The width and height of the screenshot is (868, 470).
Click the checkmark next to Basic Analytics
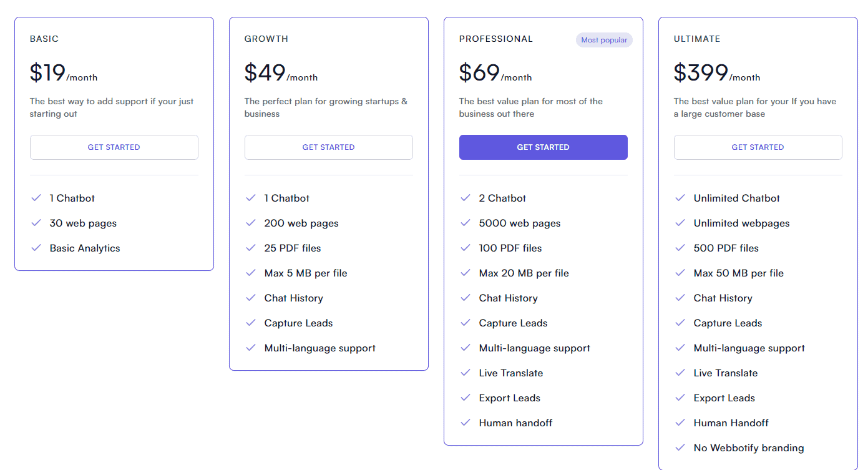tap(36, 248)
